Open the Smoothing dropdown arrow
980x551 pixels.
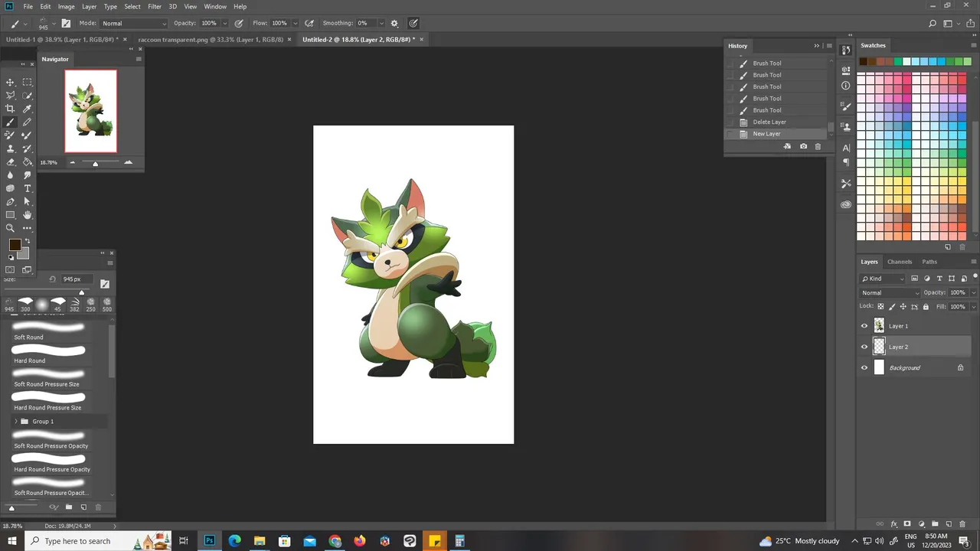(x=381, y=24)
